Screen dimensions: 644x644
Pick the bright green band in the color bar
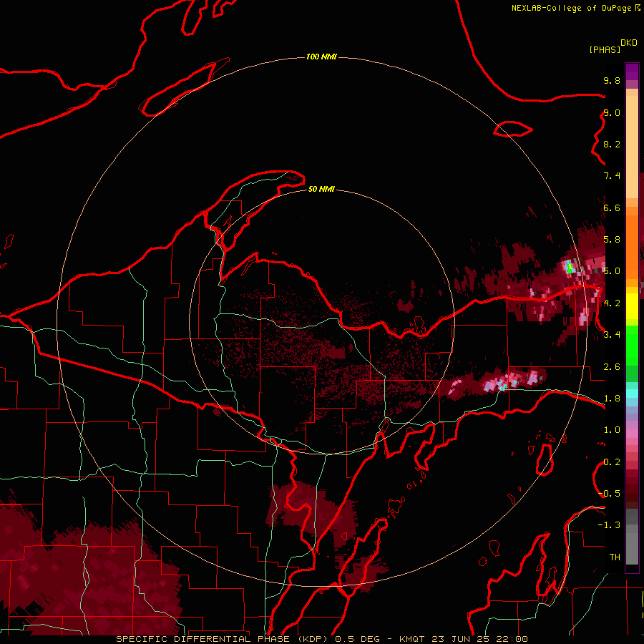point(632,344)
